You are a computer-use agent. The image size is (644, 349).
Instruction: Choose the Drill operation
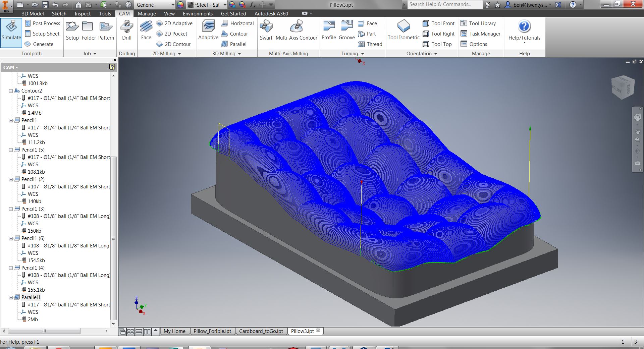(127, 31)
